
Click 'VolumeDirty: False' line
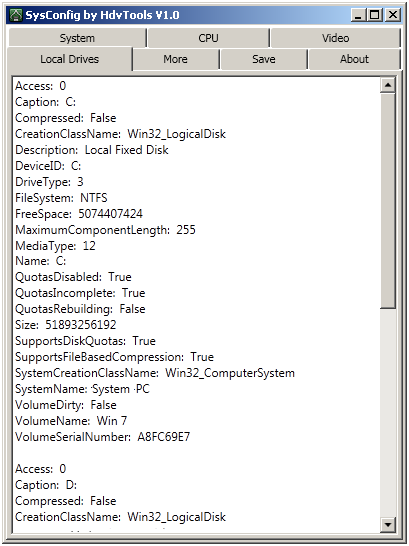(66, 405)
